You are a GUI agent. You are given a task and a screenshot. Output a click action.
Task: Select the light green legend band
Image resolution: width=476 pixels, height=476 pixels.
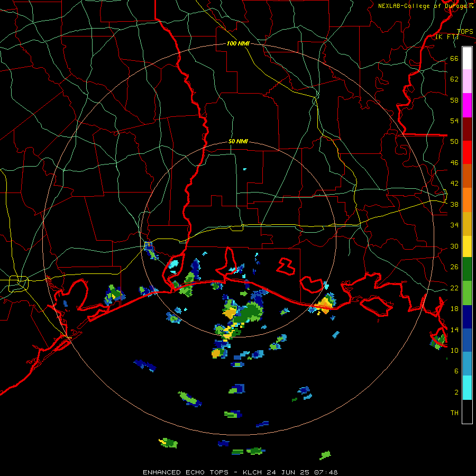(x=467, y=293)
